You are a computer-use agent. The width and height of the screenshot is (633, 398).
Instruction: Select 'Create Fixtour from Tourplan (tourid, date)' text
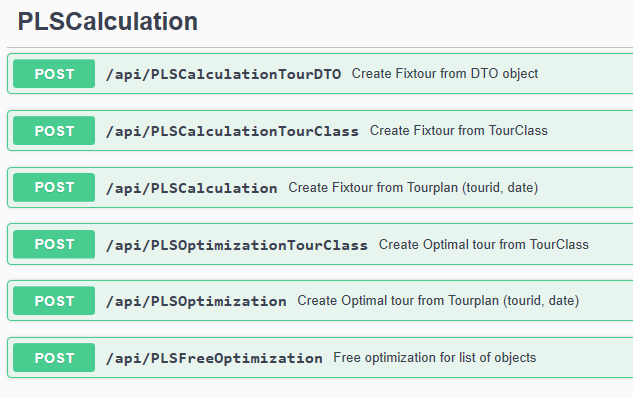413,188
